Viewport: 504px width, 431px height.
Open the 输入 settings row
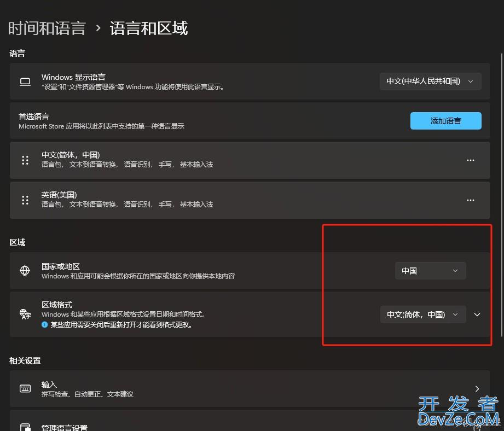pos(250,388)
